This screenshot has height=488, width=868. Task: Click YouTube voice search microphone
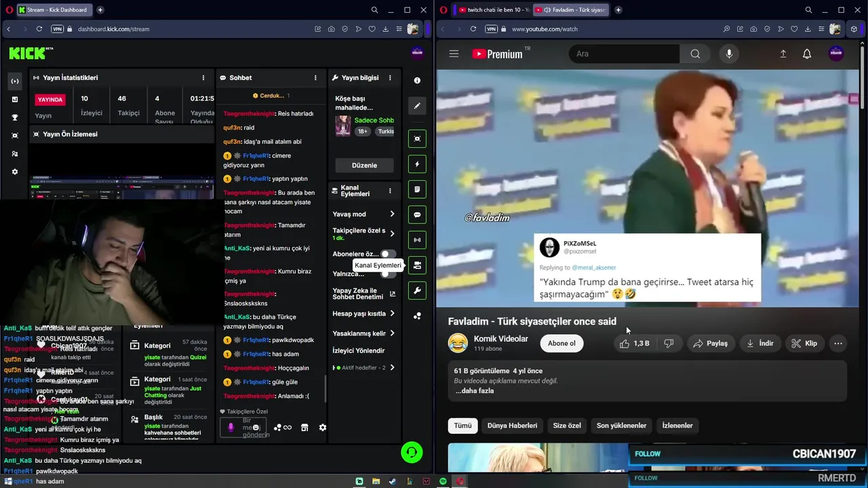tap(729, 54)
